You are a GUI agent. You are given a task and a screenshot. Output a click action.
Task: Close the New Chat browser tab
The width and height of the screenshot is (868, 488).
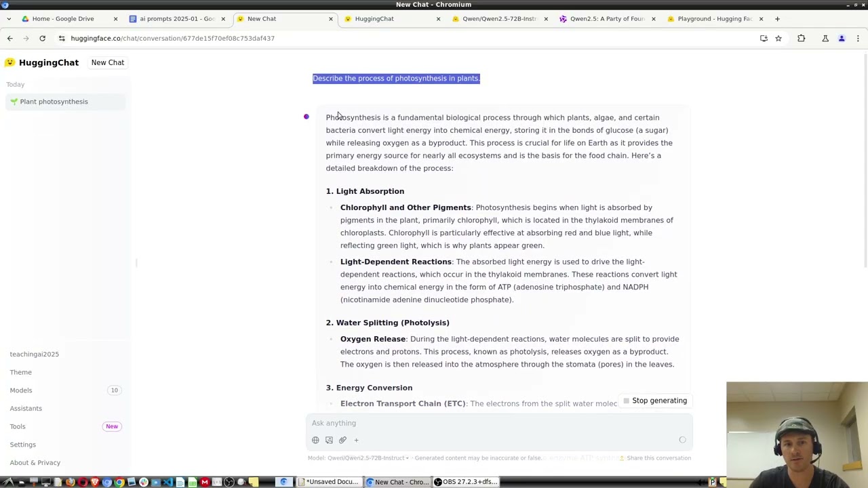click(x=331, y=19)
